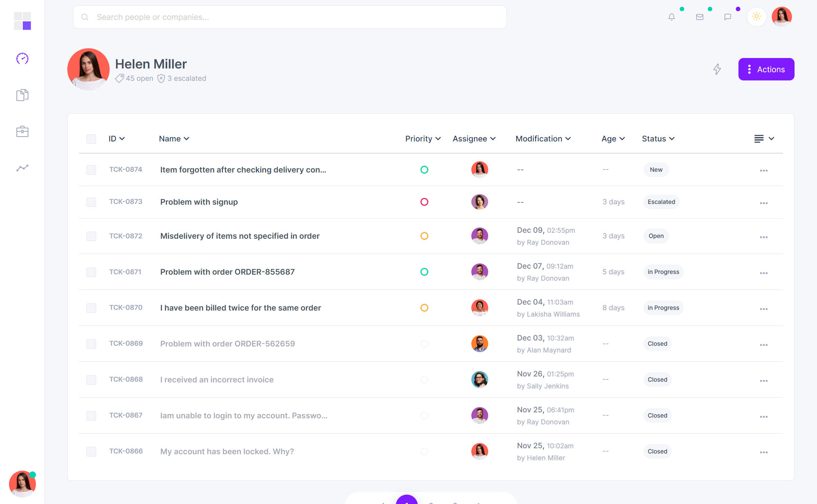Viewport: 817px width, 504px height.
Task: Open the Priority column sort dropdown
Action: [x=423, y=138]
